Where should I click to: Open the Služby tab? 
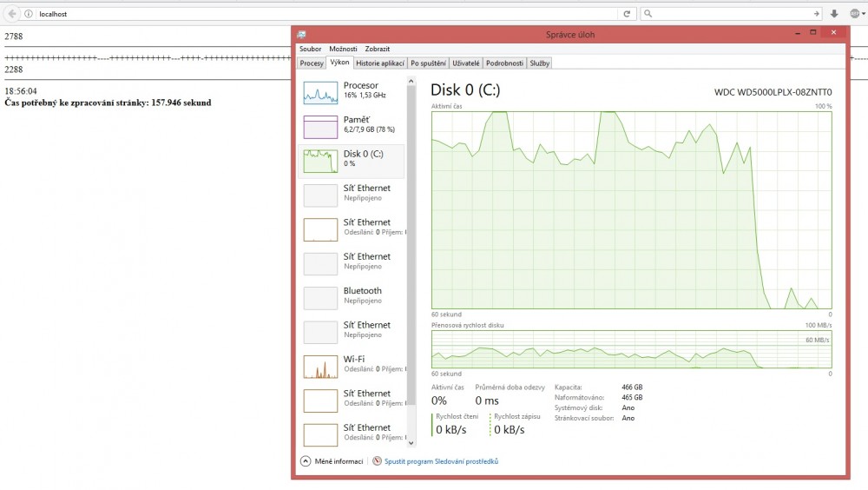[x=539, y=63]
